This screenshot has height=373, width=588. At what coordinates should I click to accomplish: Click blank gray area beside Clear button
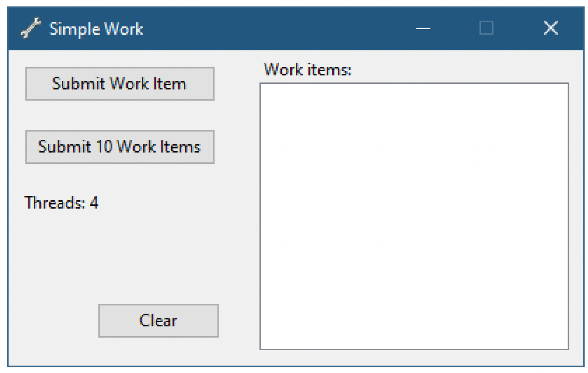[x=53, y=321]
